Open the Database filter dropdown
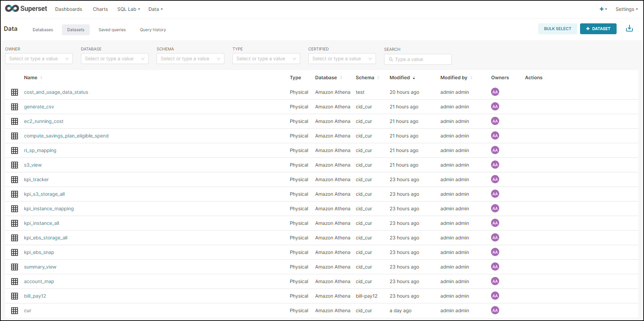644x321 pixels. pyautogui.click(x=115, y=59)
